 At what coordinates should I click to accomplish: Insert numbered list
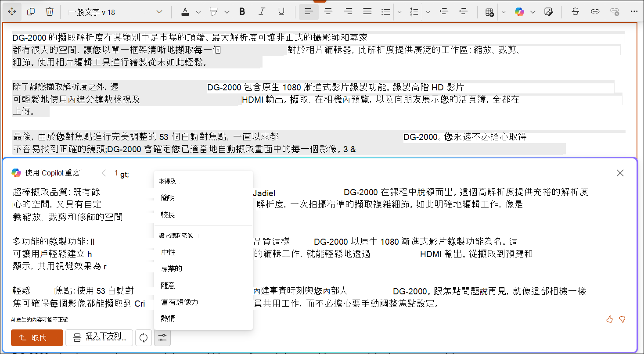coord(414,12)
